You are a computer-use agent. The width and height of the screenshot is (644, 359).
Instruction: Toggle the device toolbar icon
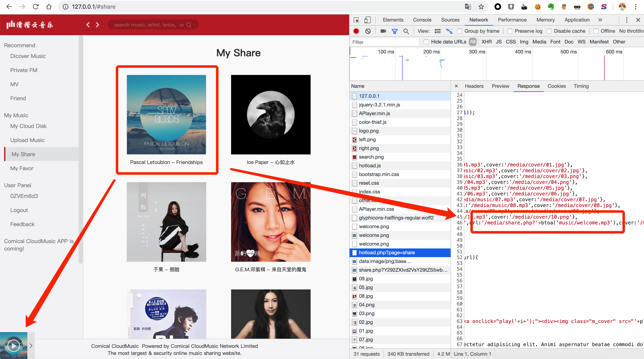367,20
